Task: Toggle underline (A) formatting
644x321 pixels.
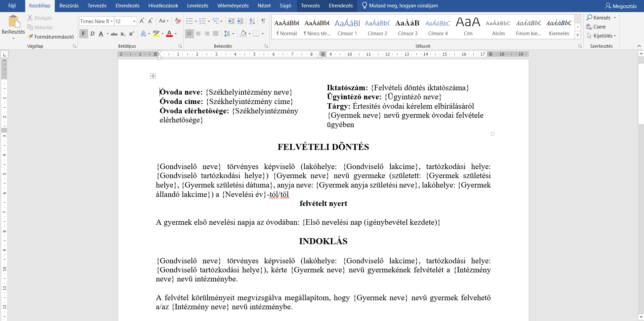Action: click(101, 34)
